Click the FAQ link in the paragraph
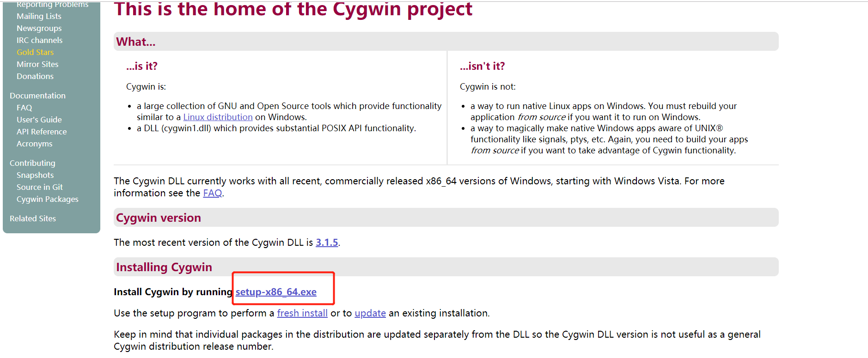The width and height of the screenshot is (868, 358). pyautogui.click(x=212, y=193)
